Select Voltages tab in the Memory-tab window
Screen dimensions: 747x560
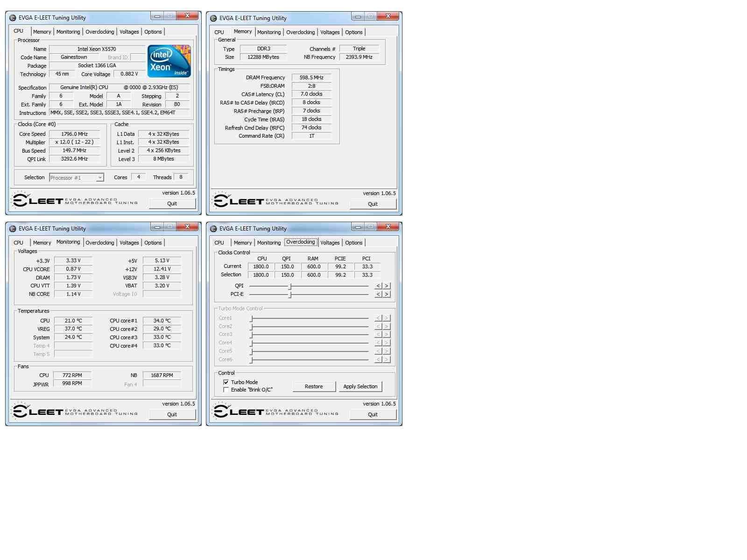pyautogui.click(x=330, y=33)
